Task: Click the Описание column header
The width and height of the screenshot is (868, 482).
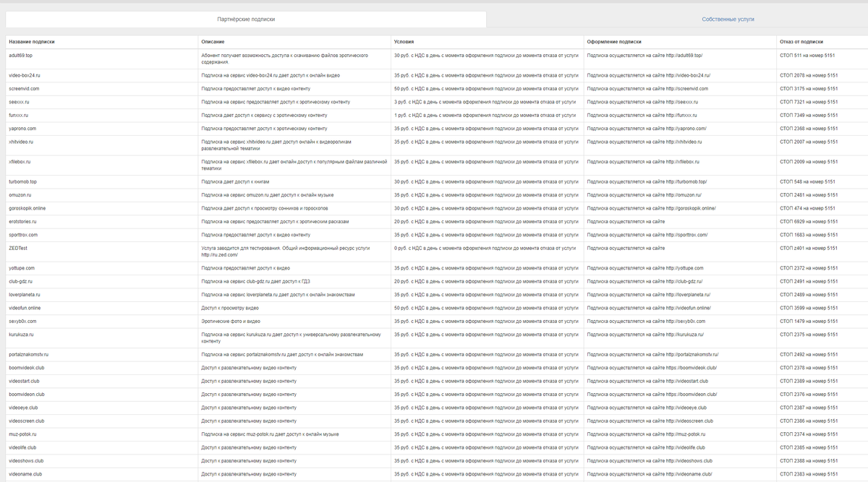Action: (x=213, y=42)
